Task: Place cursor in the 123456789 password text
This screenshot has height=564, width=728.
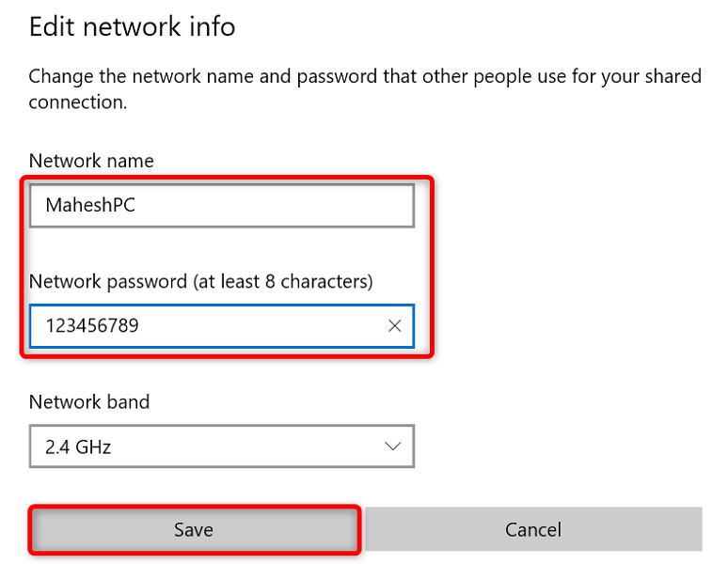Action: click(93, 326)
